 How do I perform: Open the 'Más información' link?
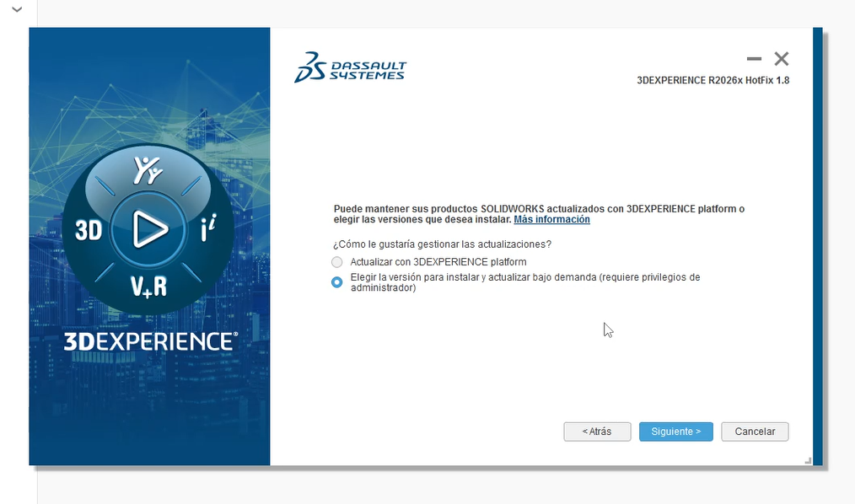point(551,220)
